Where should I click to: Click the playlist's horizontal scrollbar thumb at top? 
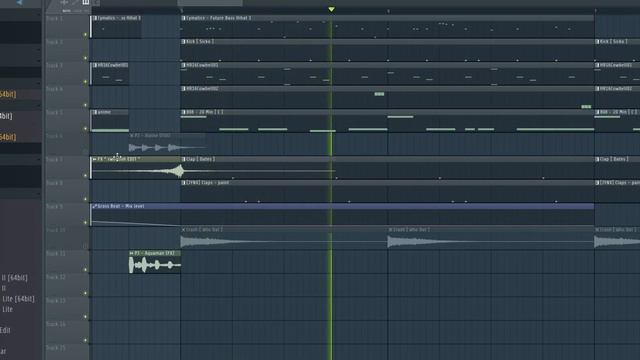(210, 3)
